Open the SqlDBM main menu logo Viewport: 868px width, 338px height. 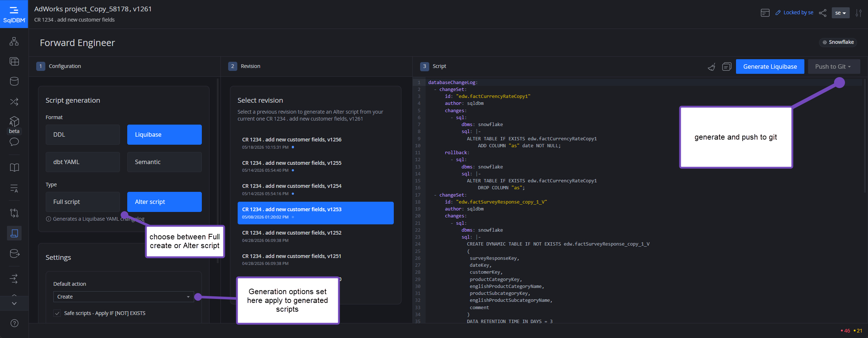[x=14, y=14]
